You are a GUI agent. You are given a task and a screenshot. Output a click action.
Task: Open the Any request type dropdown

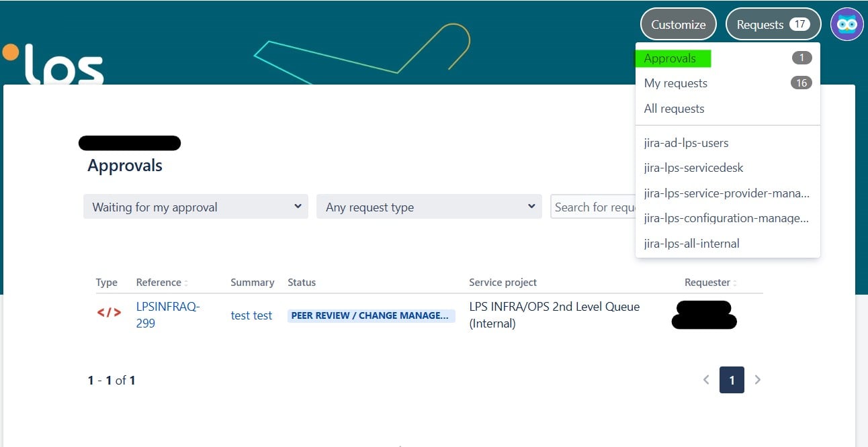pos(429,207)
